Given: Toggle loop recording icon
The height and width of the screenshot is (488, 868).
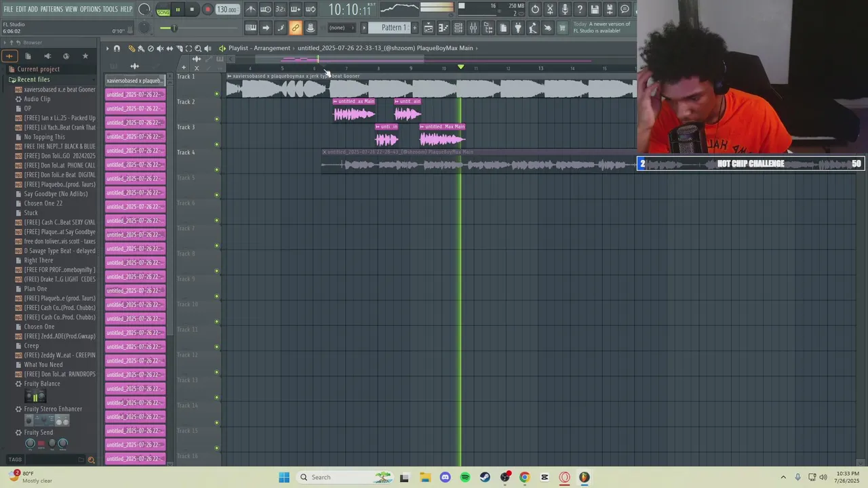Looking at the screenshot, I should coord(311,9).
